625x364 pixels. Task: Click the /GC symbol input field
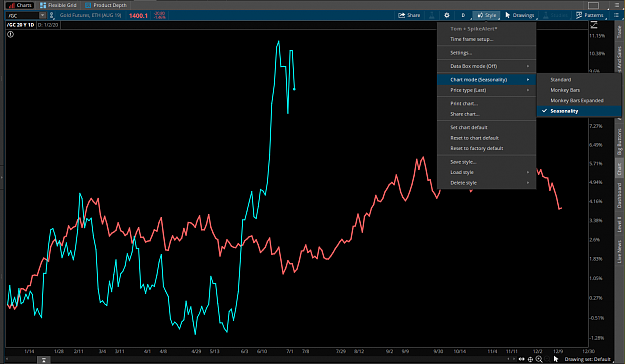coord(23,16)
